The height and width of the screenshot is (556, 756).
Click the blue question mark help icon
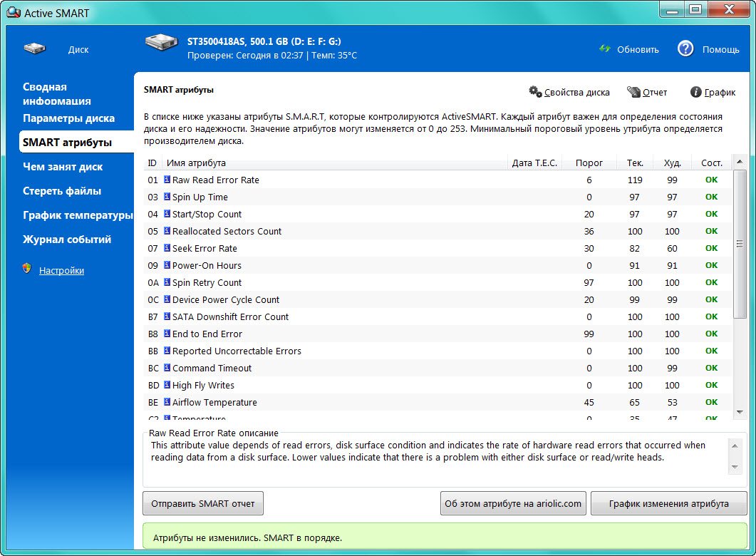pos(685,48)
